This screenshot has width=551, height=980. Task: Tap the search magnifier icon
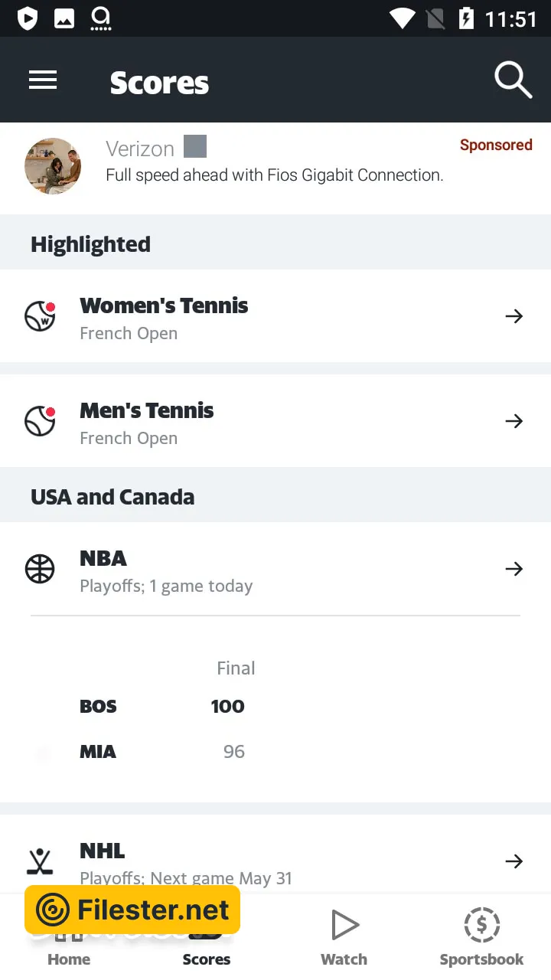512,80
